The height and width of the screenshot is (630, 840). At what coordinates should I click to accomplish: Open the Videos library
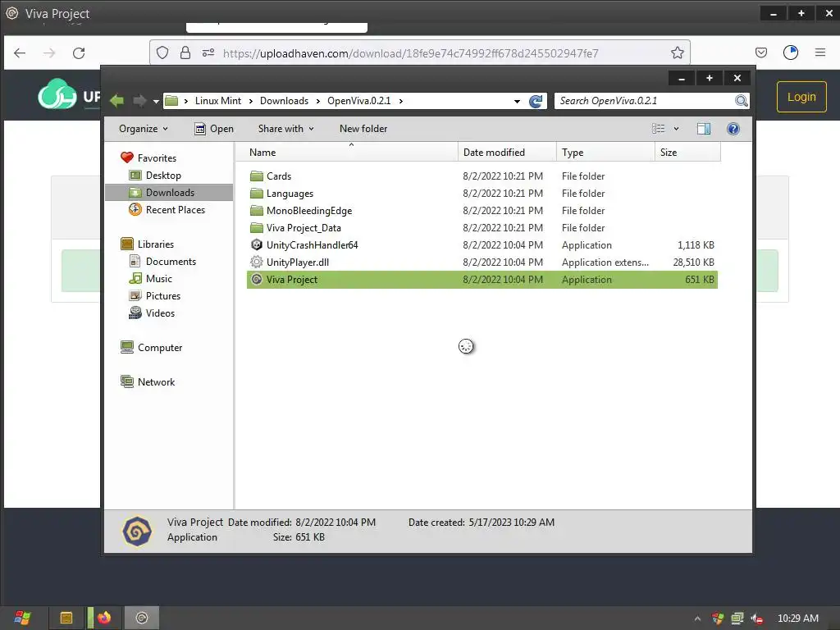[x=152, y=313]
